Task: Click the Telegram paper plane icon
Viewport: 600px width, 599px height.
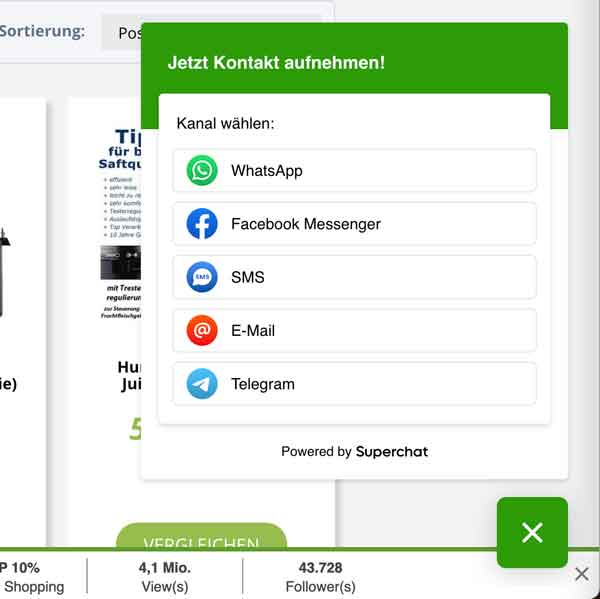Action: (202, 384)
